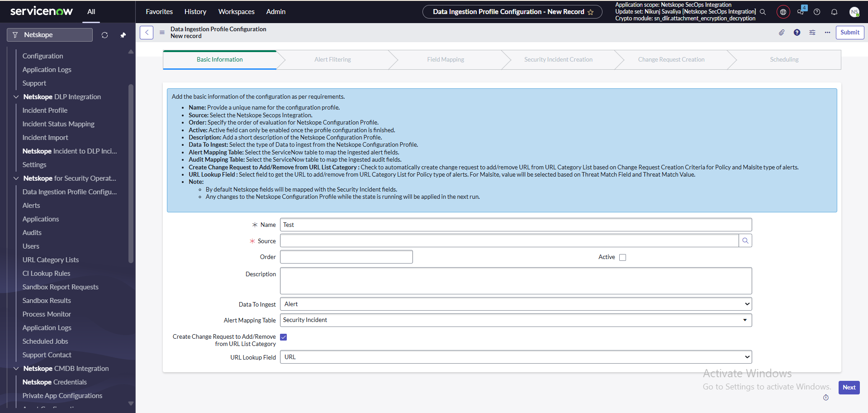
Task: Click the Name input field
Action: tap(516, 225)
